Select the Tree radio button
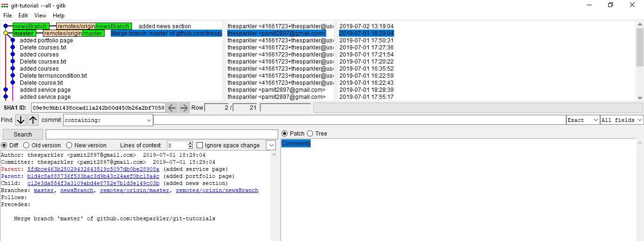644x241 pixels. pyautogui.click(x=310, y=134)
